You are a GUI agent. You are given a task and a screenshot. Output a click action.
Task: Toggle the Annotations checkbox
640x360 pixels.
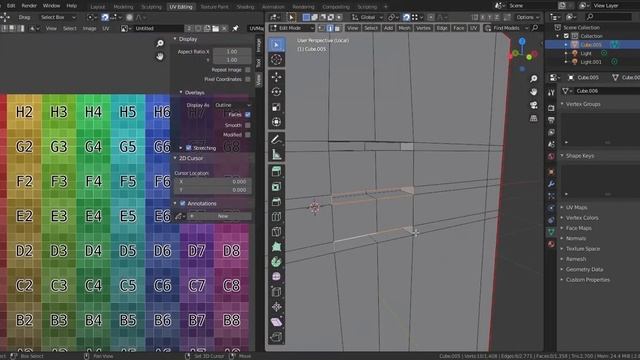click(182, 203)
